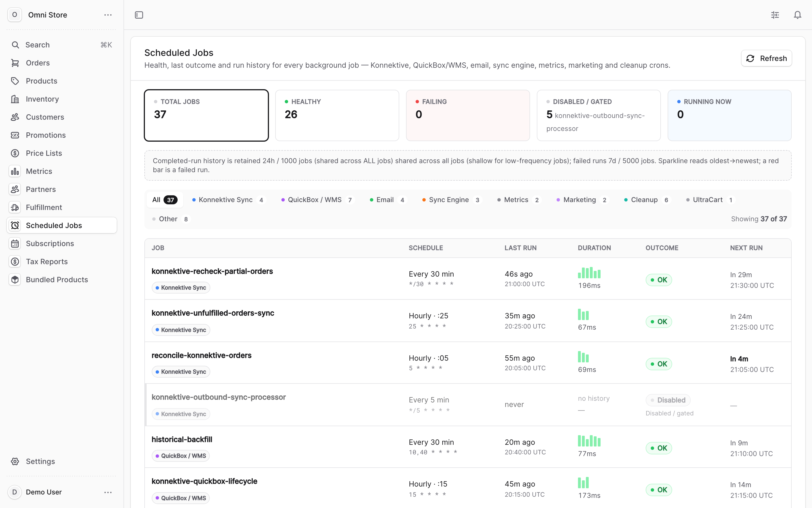Refresh the scheduled jobs list

(x=766, y=58)
